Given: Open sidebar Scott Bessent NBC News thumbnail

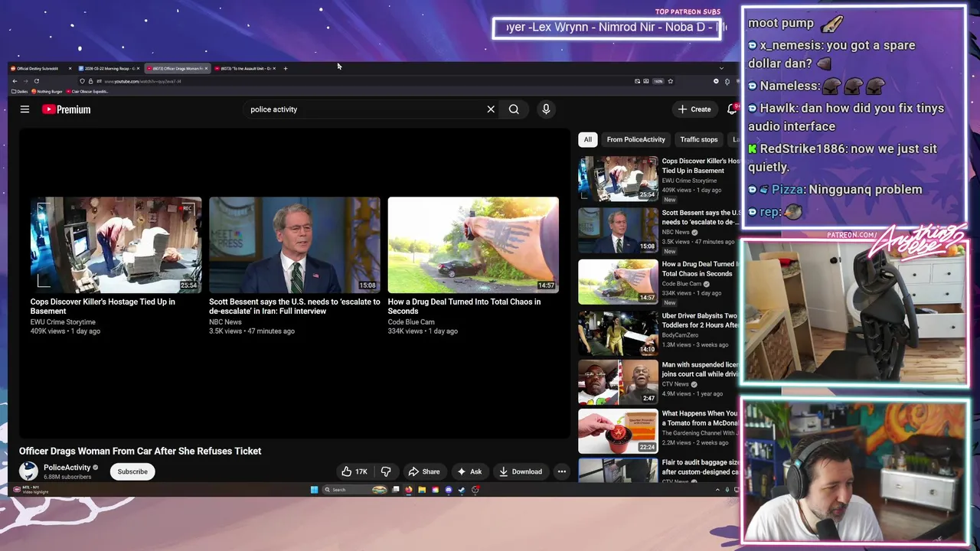Looking at the screenshot, I should [x=618, y=230].
